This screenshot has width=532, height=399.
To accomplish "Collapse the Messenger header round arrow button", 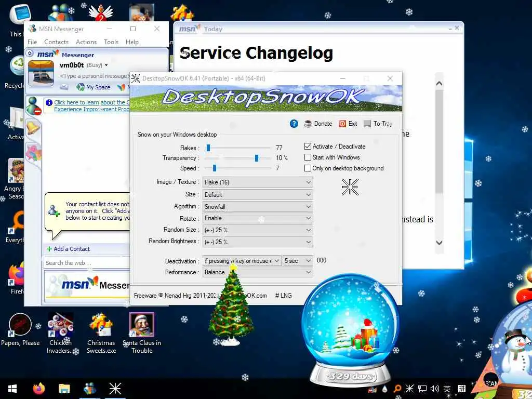I will (30, 54).
